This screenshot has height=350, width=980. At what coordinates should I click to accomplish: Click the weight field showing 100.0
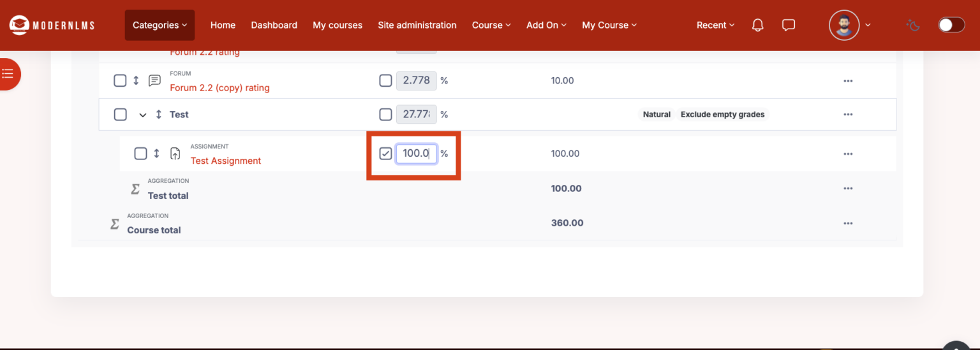417,154
